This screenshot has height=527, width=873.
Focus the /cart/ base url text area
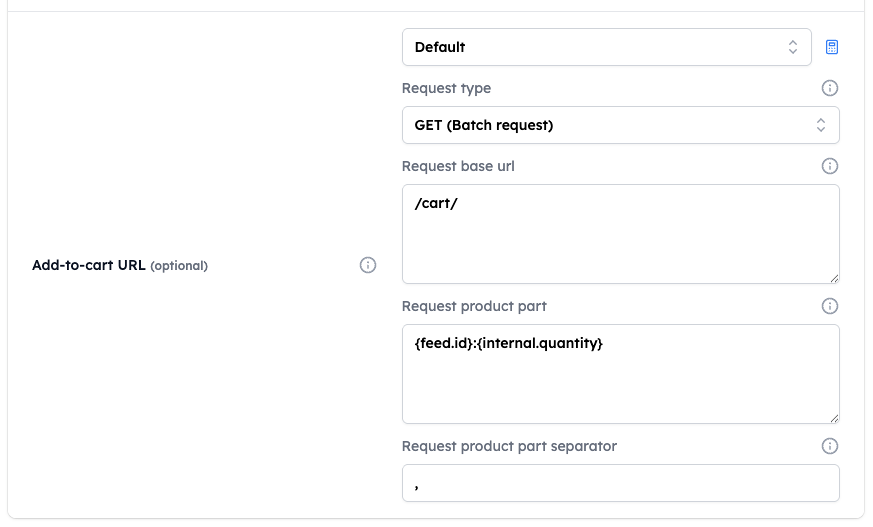pos(620,234)
